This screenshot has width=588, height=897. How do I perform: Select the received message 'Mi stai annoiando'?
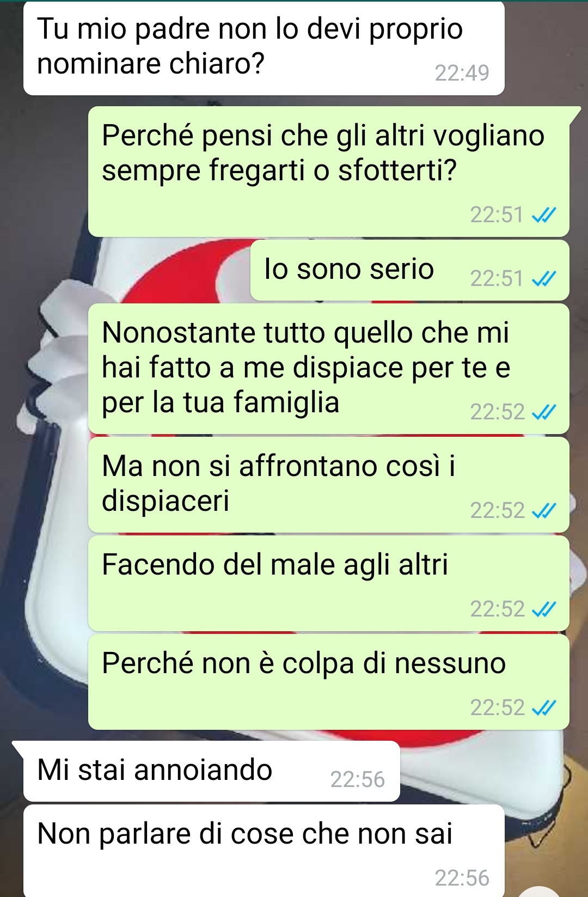coord(211,771)
